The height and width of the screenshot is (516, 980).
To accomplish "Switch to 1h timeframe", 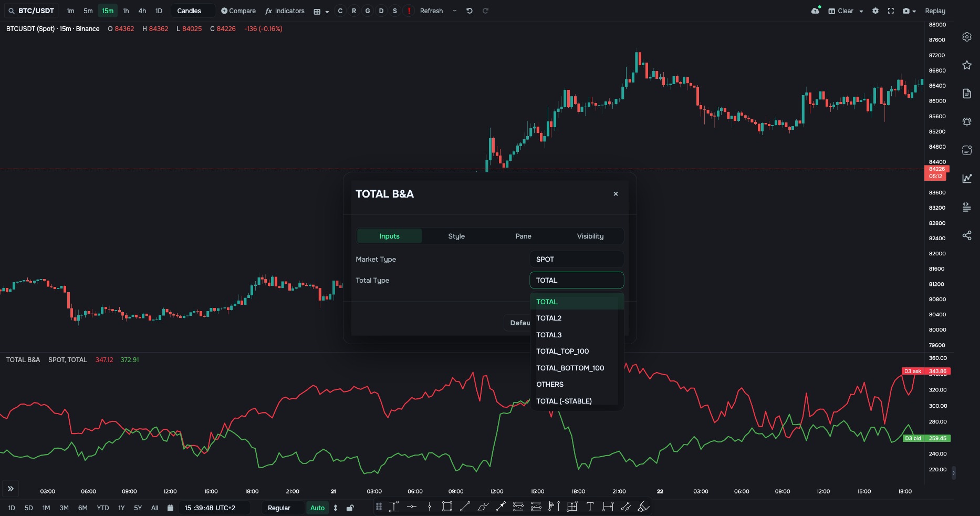I will point(126,11).
